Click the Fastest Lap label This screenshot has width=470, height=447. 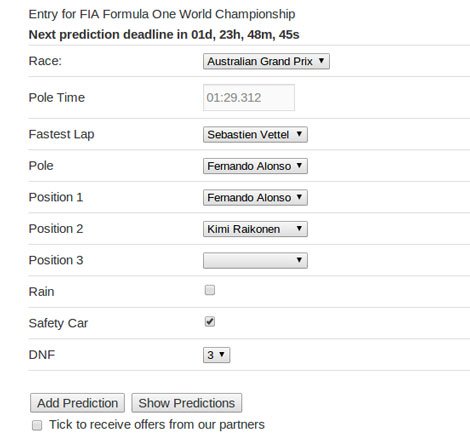[x=61, y=134]
